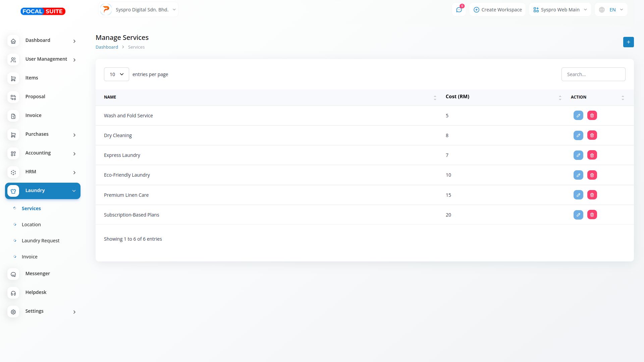Open the chat messages notification icon
This screenshot has height=362, width=644.
point(459,10)
